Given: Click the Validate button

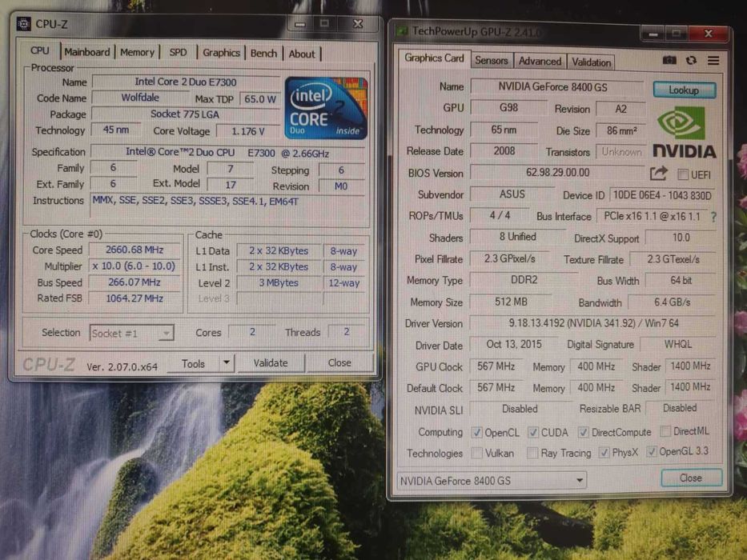Looking at the screenshot, I should [x=271, y=363].
